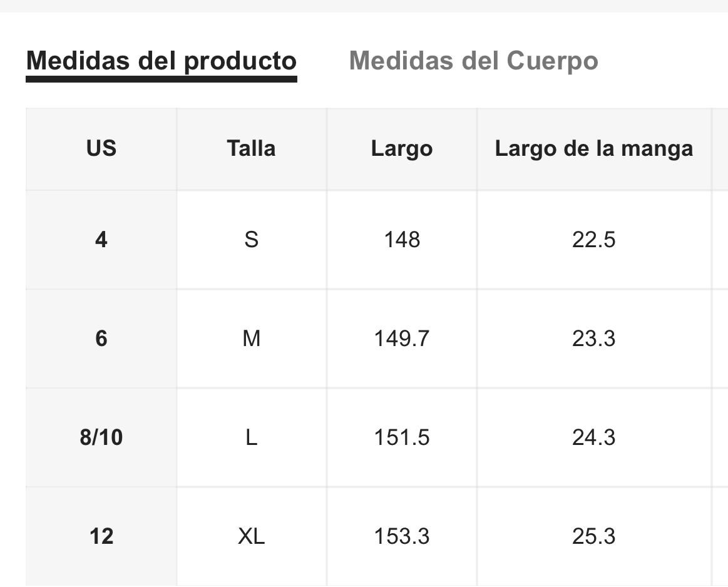Click the Largo value 149.7
Viewport: 728px width, 587px height.
pyautogui.click(x=402, y=339)
